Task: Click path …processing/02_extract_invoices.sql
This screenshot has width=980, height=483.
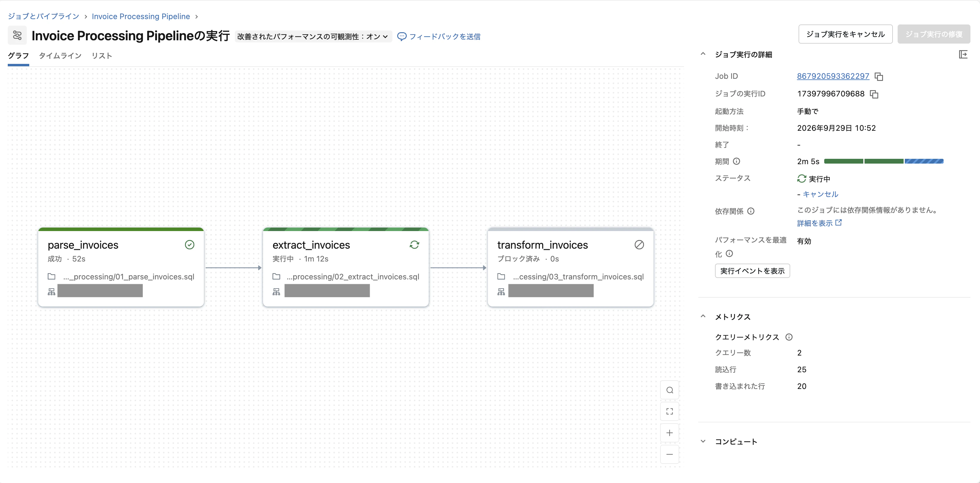Action: click(x=353, y=277)
